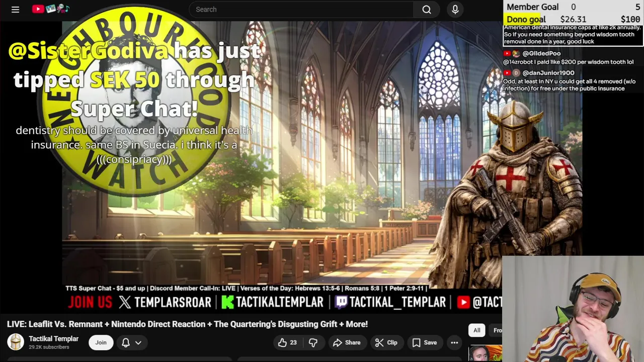Start voice search with microphone icon

click(x=455, y=9)
